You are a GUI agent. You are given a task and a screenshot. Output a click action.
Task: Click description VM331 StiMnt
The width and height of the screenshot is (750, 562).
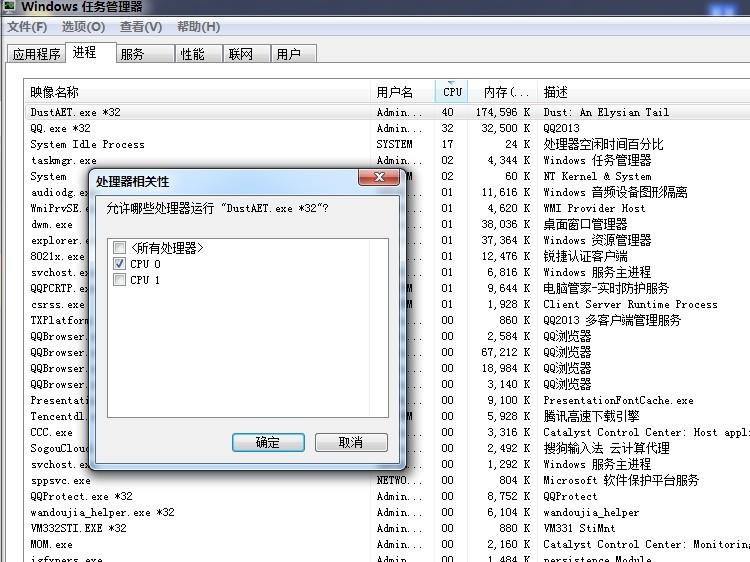click(x=579, y=528)
